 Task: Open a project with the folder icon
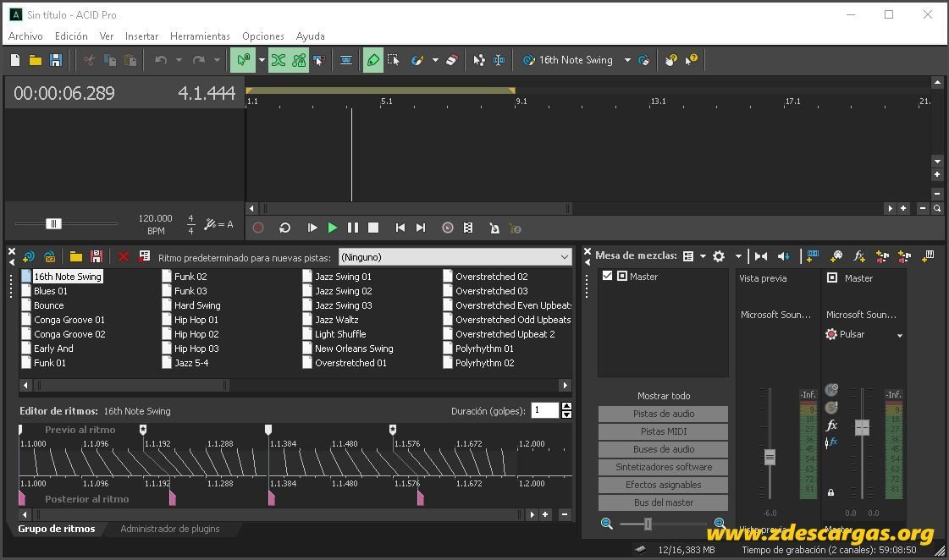coord(35,60)
